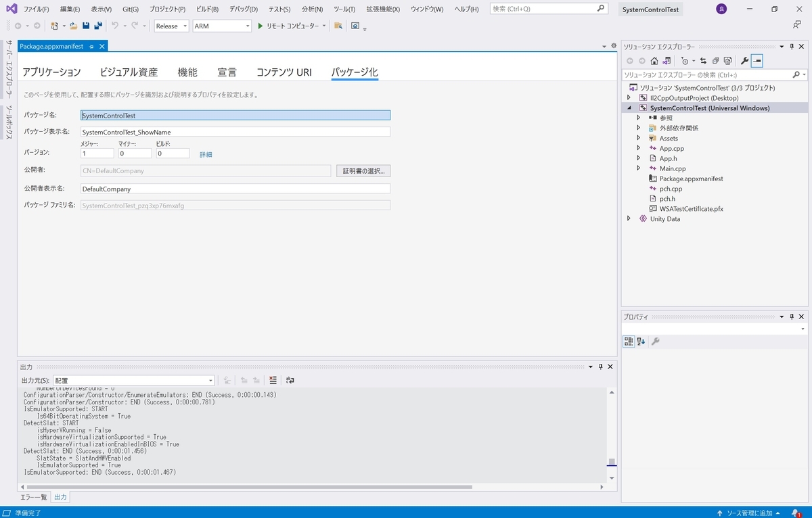
Task: Switch to the Application tab
Action: coord(51,72)
